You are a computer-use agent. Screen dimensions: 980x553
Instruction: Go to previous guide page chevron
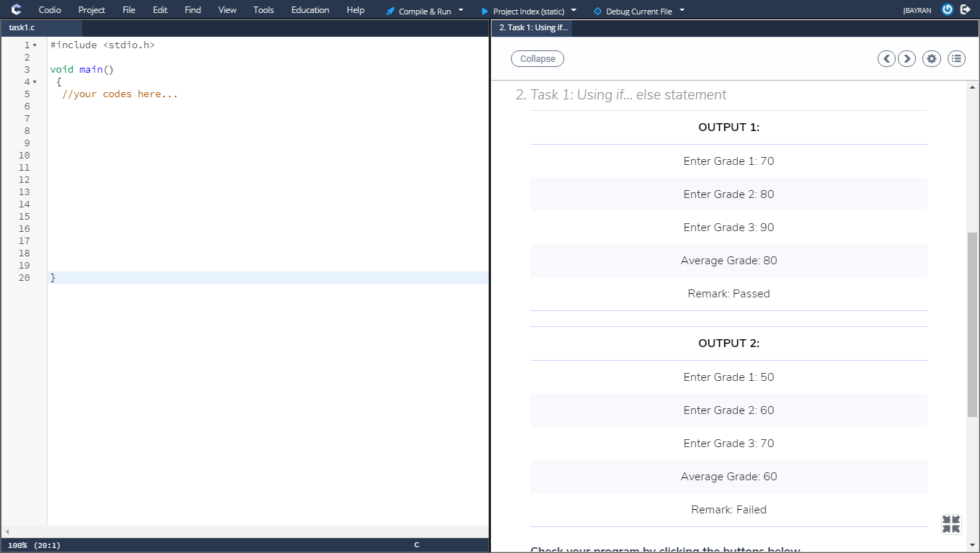[886, 58]
